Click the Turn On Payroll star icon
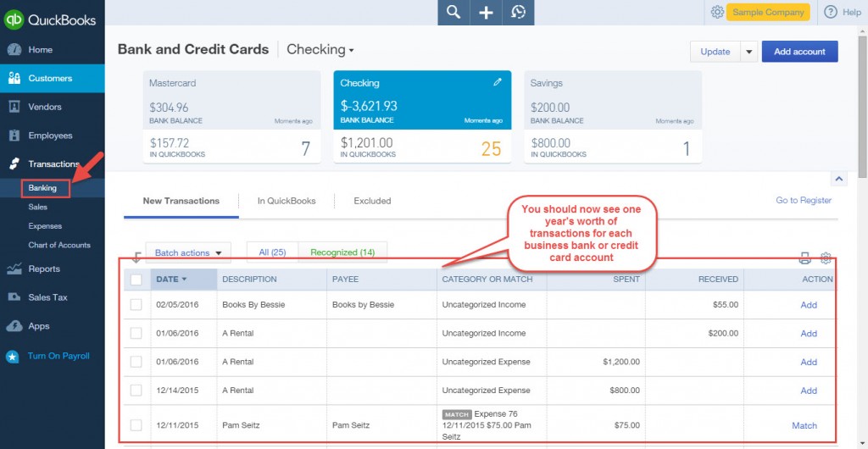 coord(13,356)
